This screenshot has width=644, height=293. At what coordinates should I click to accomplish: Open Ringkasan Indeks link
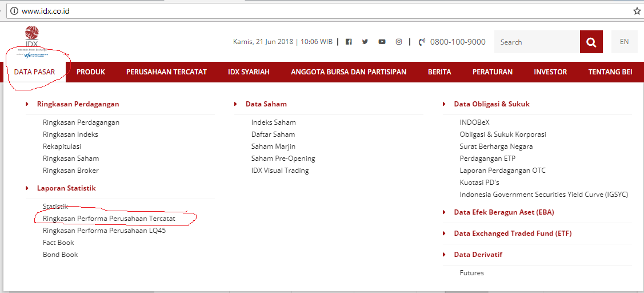70,134
